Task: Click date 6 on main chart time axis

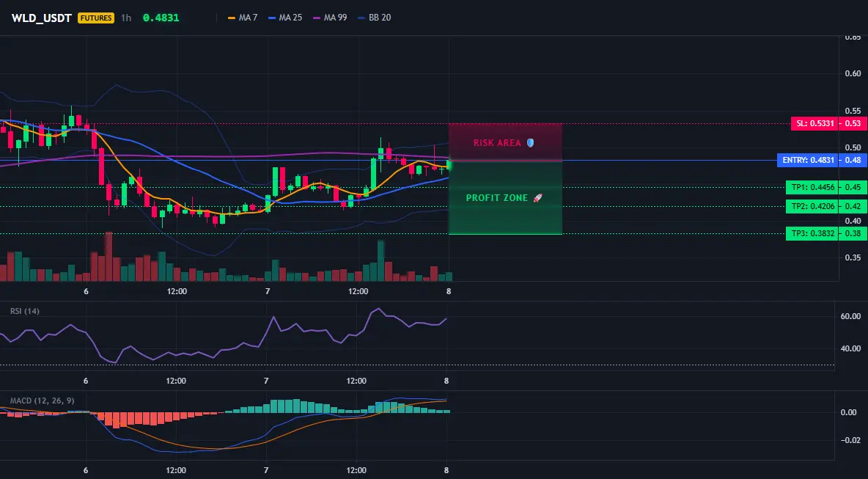Action: point(86,291)
